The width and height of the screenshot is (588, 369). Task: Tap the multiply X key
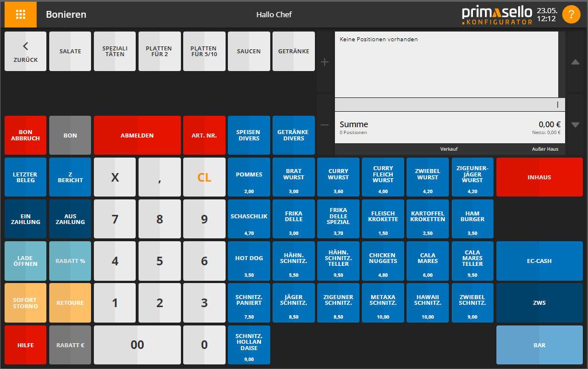(115, 177)
